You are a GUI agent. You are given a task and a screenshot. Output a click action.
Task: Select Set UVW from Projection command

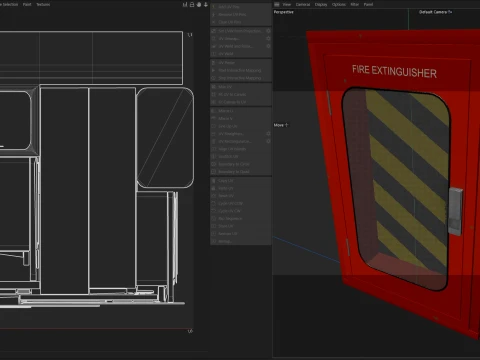(239, 31)
